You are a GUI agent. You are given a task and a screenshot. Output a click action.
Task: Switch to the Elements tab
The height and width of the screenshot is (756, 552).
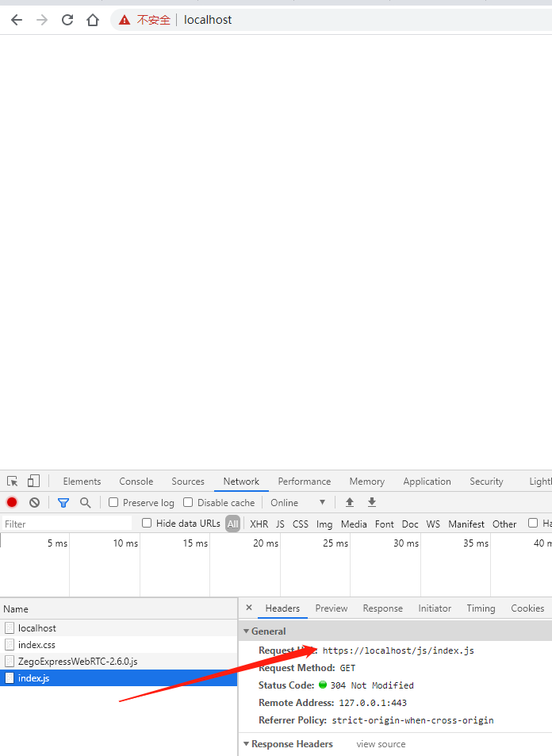tap(82, 482)
